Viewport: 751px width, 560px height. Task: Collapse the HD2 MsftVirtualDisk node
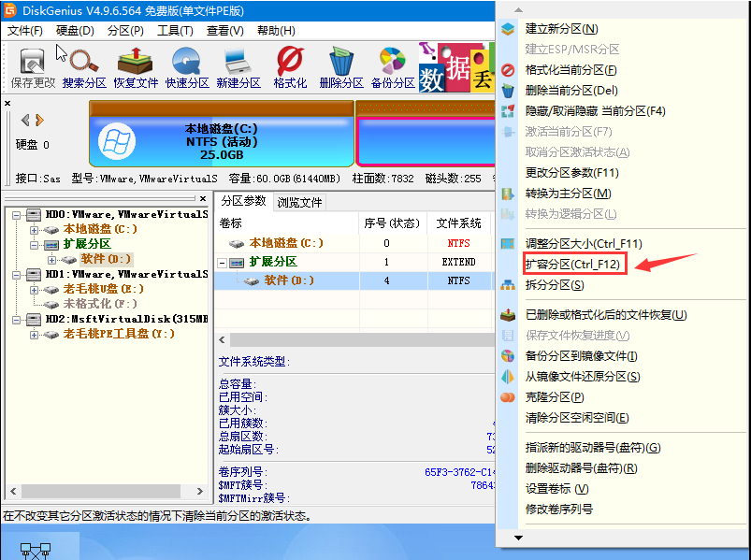[16, 320]
